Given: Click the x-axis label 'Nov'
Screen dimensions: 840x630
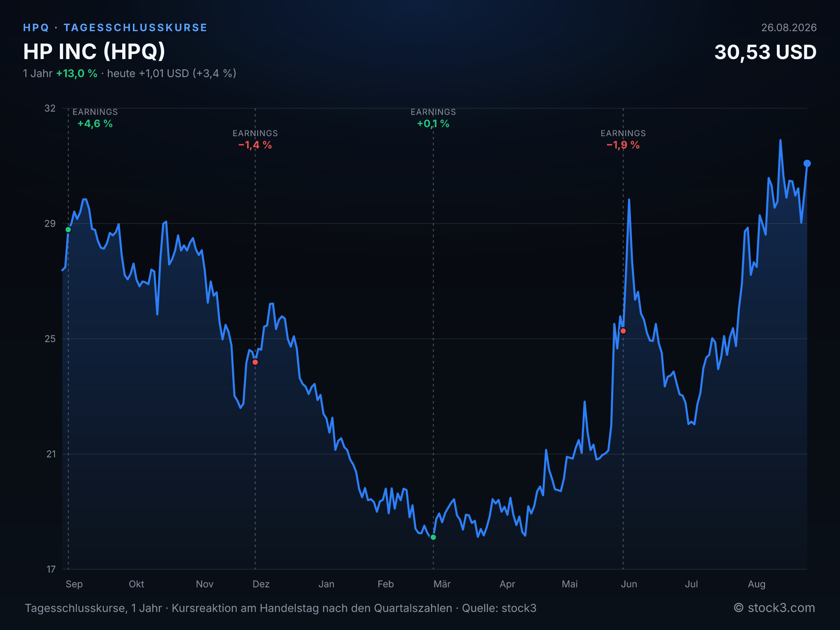Looking at the screenshot, I should 205,584.
